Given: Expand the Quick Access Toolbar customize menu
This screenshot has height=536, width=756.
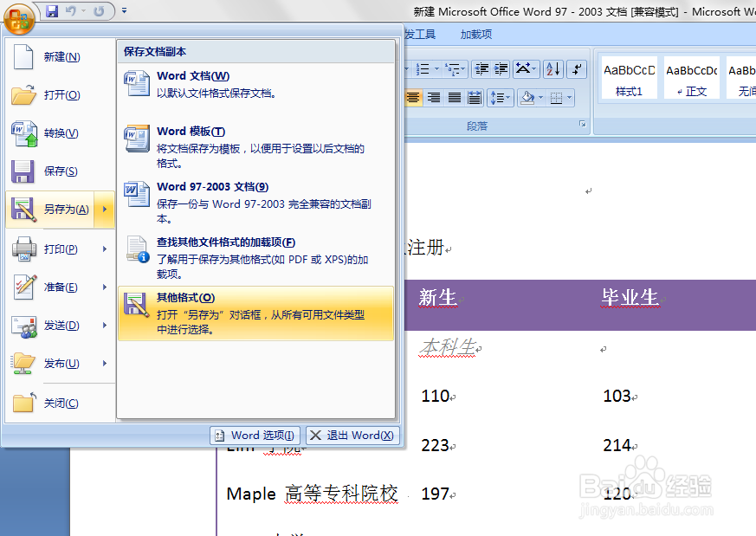Looking at the screenshot, I should tap(124, 10).
